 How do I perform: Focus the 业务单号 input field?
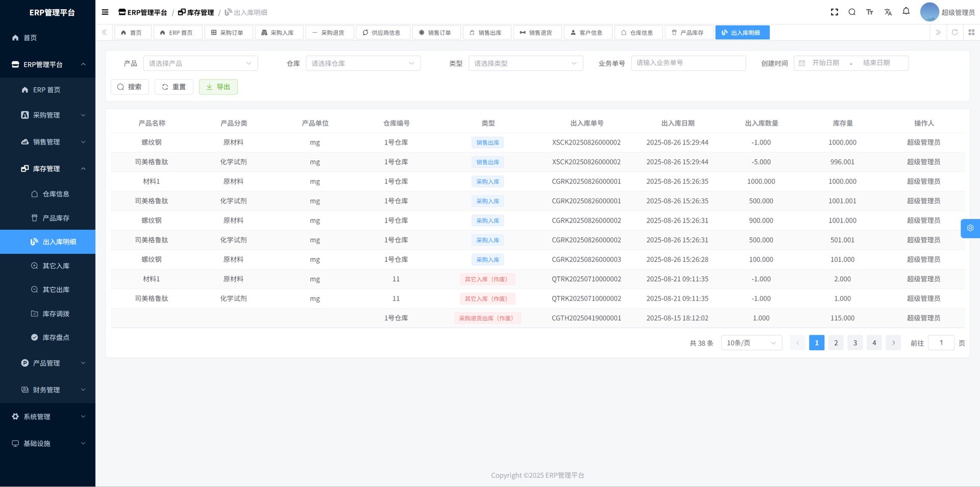[x=688, y=63]
